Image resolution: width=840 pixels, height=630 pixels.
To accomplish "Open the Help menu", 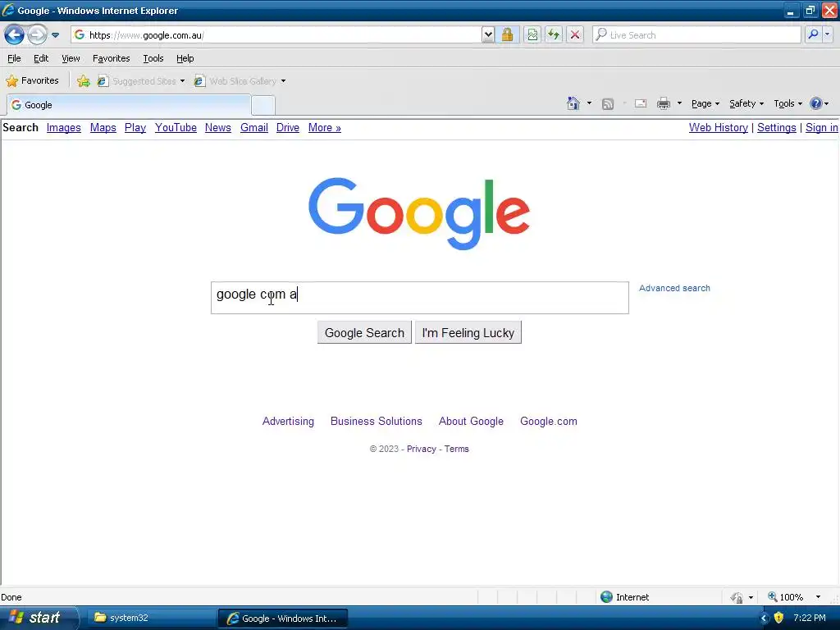I will pyautogui.click(x=185, y=58).
